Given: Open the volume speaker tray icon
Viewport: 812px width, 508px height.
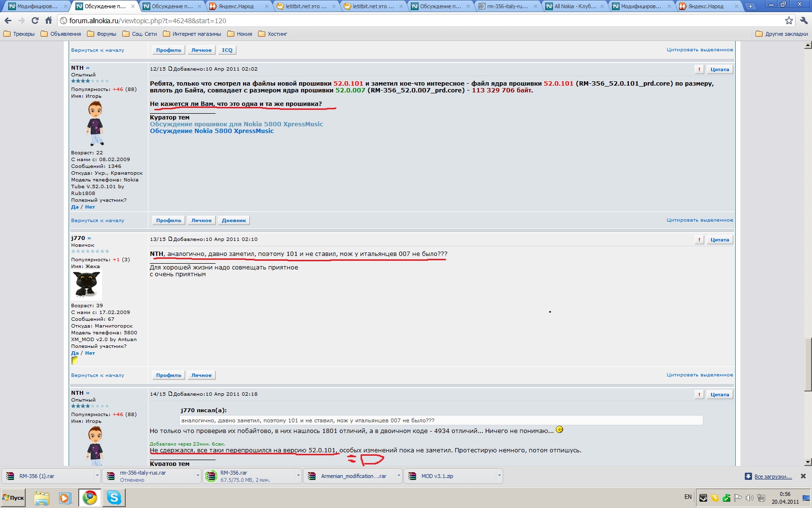Looking at the screenshot, I should click(750, 497).
